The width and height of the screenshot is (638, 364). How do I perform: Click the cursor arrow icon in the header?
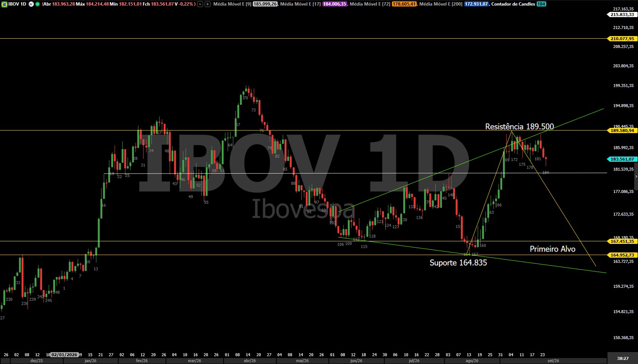(x=200, y=4)
